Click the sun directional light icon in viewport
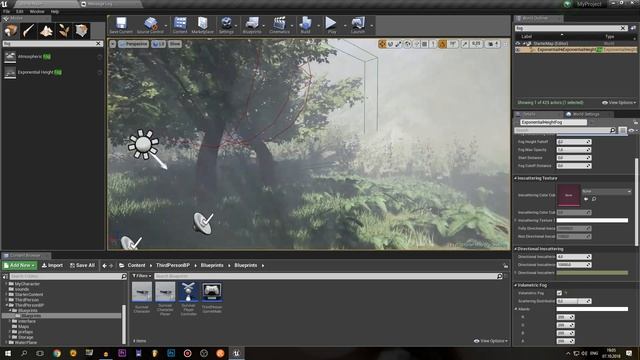640x360 pixels. pos(143,144)
